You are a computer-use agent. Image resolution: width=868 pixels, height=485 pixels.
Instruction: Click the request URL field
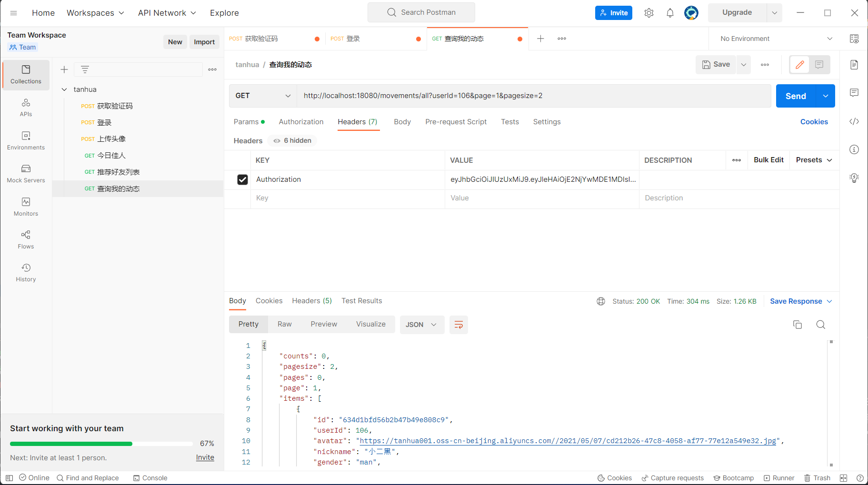click(534, 96)
